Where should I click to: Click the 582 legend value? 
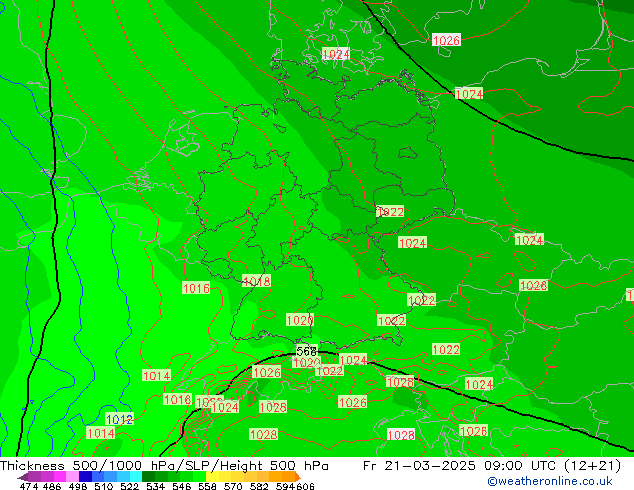point(259,486)
